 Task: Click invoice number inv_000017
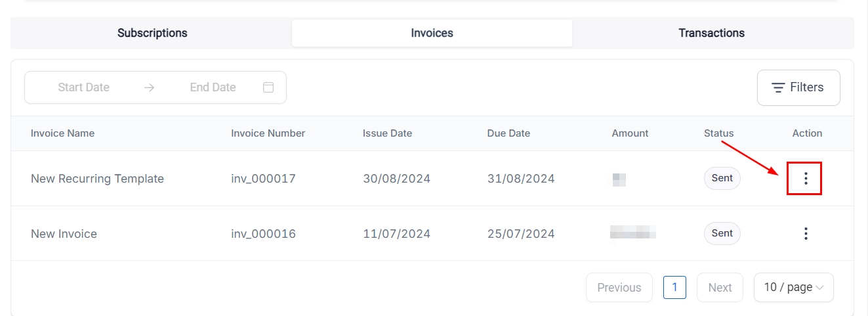(263, 179)
